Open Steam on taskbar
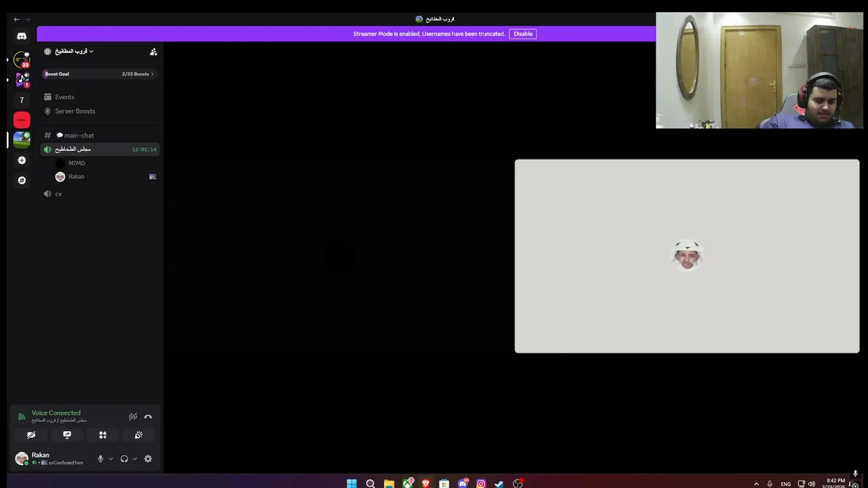 tap(499, 483)
